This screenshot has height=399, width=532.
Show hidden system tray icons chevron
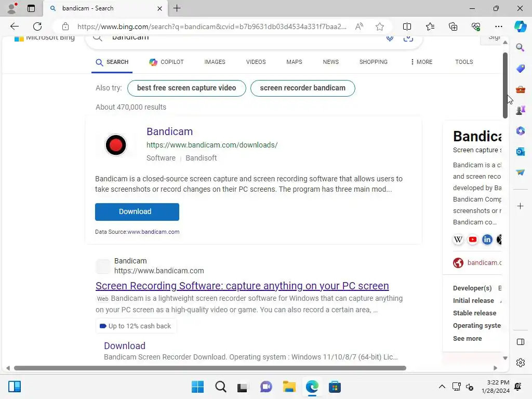442,387
